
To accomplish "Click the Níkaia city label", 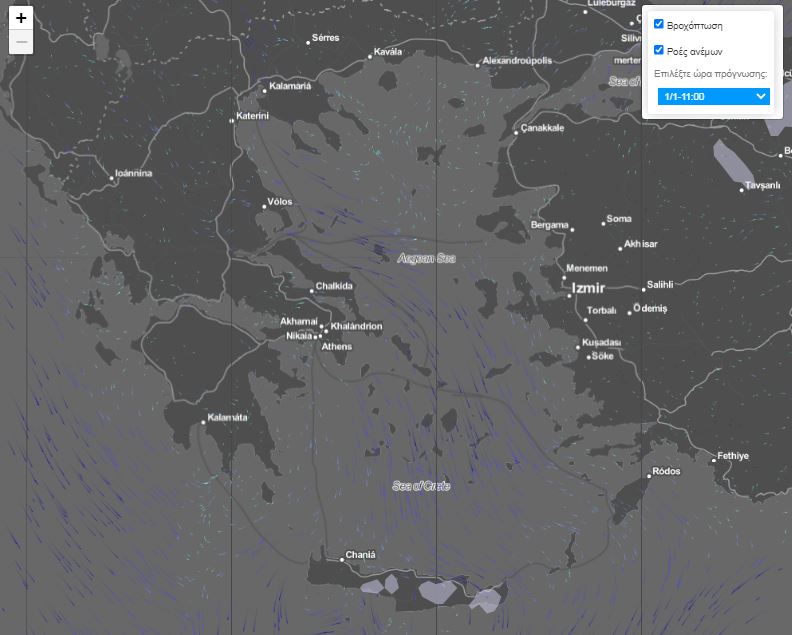I will (299, 336).
